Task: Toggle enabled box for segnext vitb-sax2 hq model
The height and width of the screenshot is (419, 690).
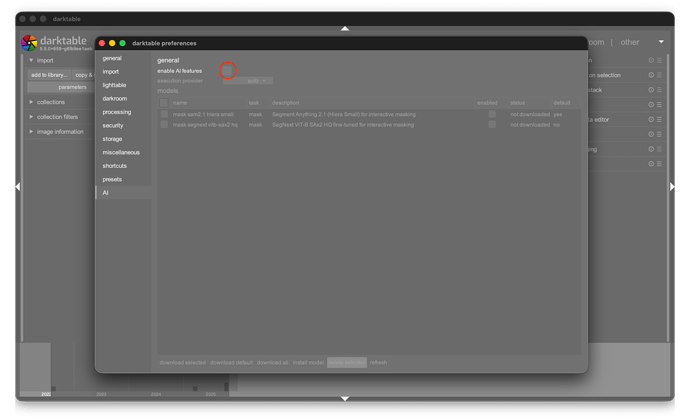Action: [x=492, y=125]
